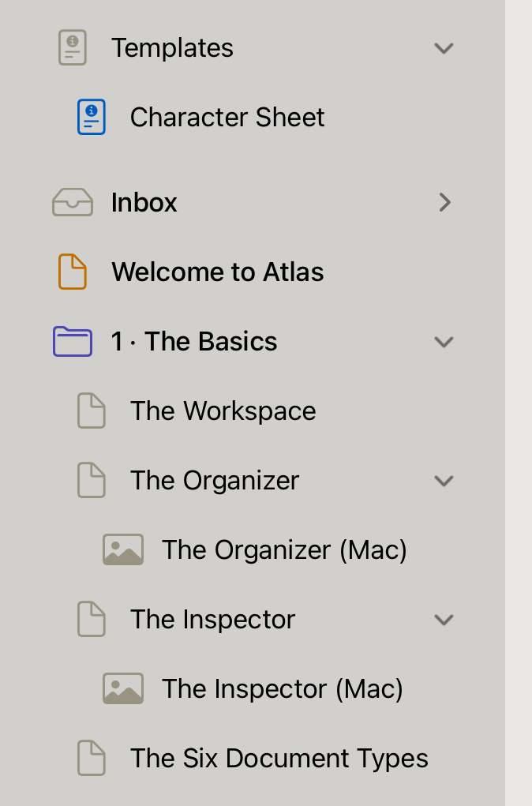
Task: Select the Templates row label
Action: (172, 48)
